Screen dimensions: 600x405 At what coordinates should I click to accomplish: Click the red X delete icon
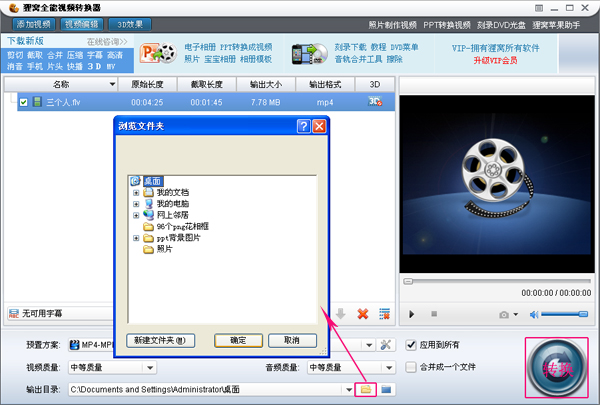pos(362,314)
